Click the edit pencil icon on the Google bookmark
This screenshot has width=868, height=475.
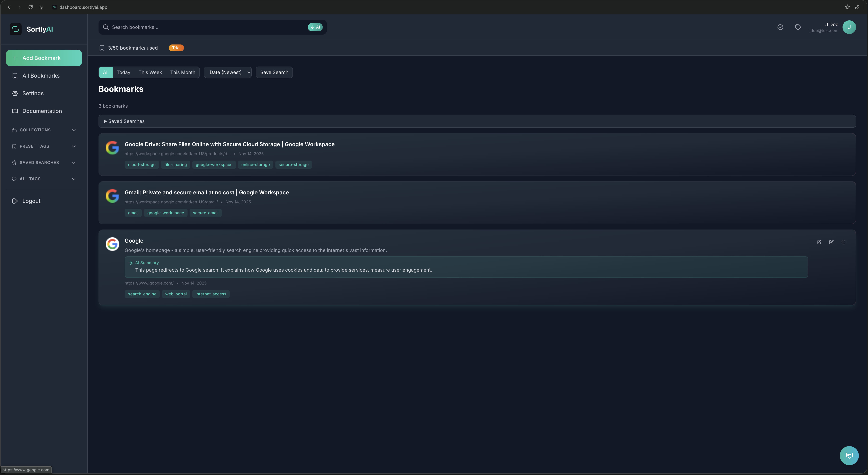pos(831,242)
